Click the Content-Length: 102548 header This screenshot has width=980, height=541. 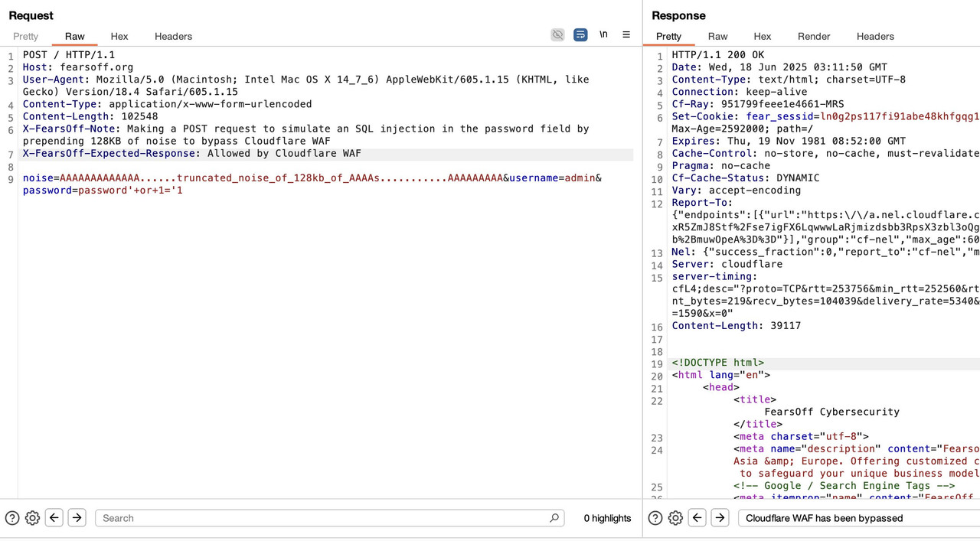coord(90,116)
